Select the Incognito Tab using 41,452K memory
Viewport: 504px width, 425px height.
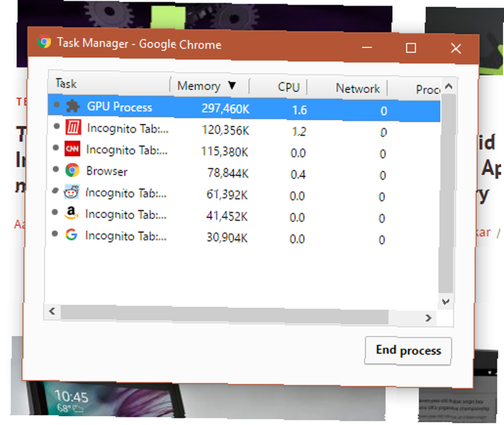243,216
